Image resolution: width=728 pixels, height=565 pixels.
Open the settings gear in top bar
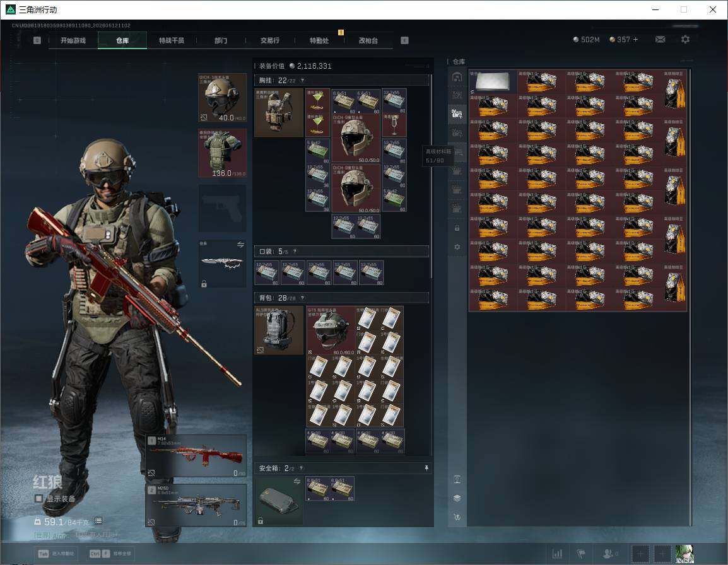(x=685, y=40)
